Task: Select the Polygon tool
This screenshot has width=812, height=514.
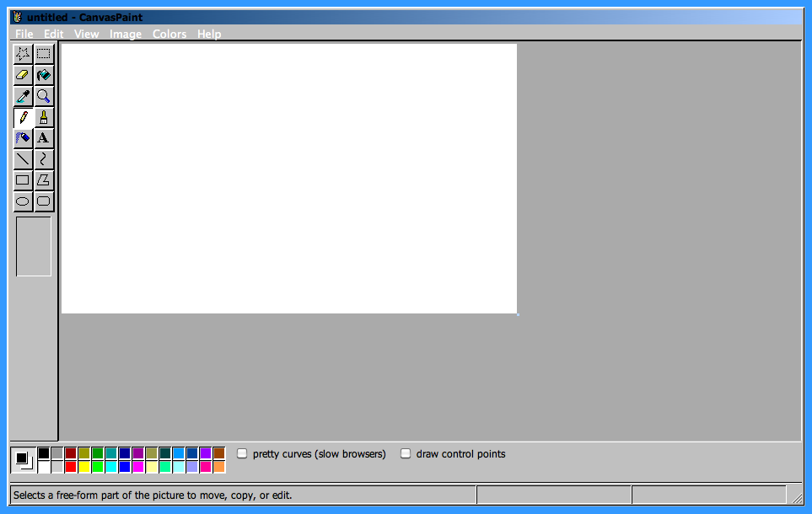Action: pyautogui.click(x=44, y=180)
